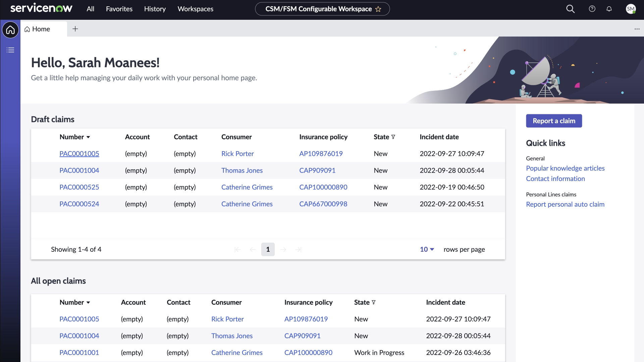Open the list icon in sidebar
This screenshot has width=644, height=362.
pos(10,50)
